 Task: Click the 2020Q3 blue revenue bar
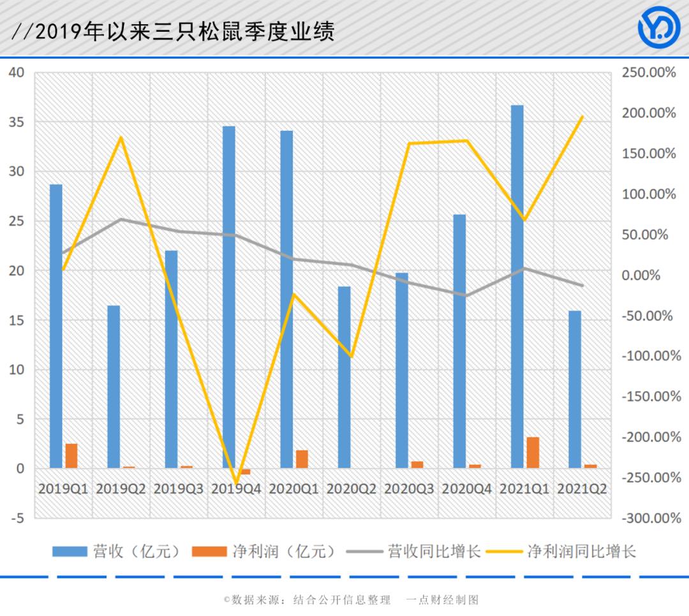pos(402,370)
